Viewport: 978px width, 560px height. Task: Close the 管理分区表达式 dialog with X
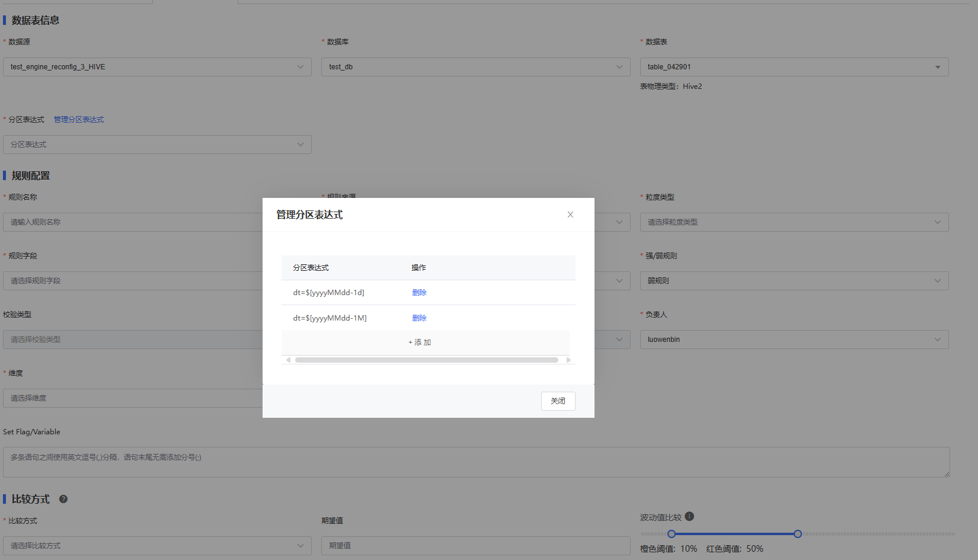click(570, 215)
